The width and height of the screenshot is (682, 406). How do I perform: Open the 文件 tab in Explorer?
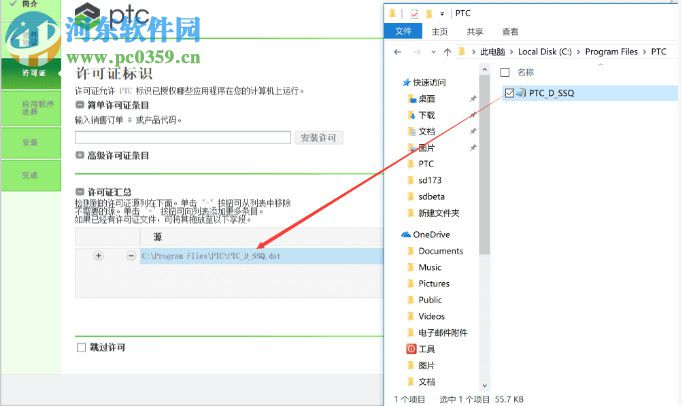[403, 31]
